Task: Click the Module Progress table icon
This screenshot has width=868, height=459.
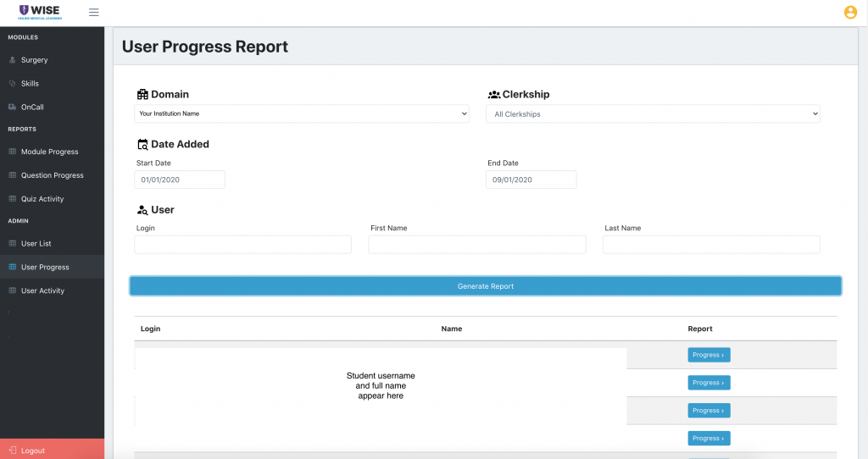Action: pyautogui.click(x=12, y=152)
